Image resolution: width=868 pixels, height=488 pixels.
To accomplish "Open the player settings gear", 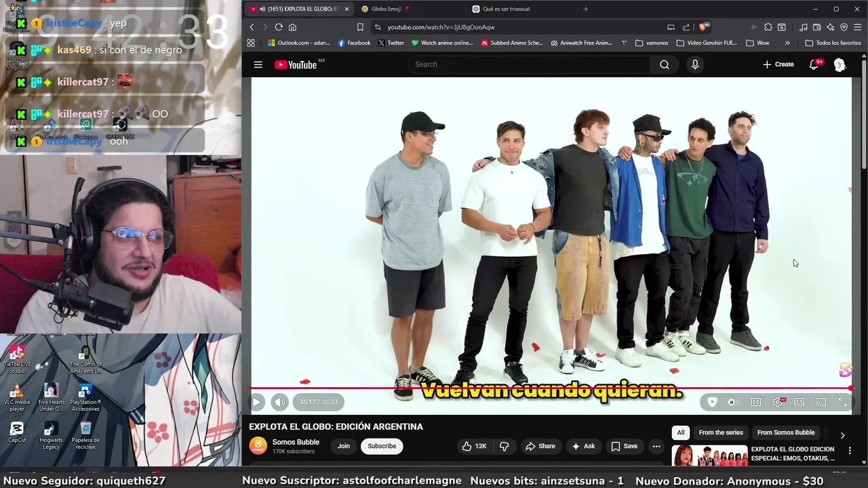I will 778,402.
